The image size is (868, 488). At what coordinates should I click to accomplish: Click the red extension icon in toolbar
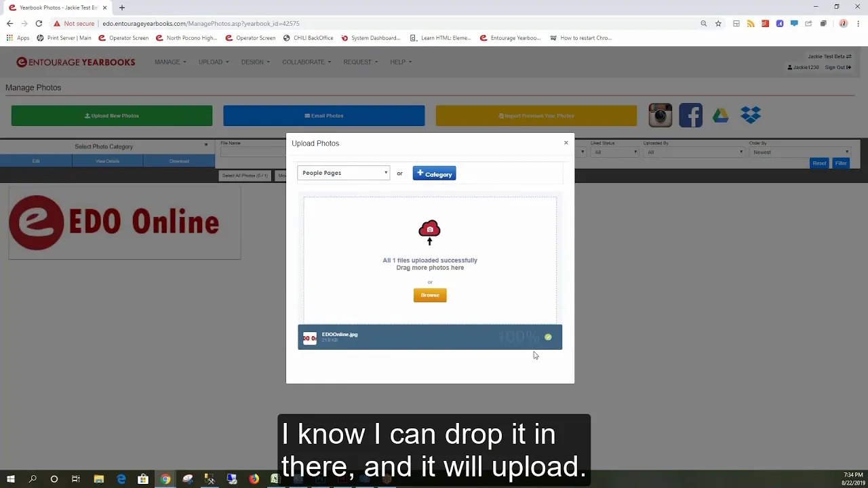[765, 23]
